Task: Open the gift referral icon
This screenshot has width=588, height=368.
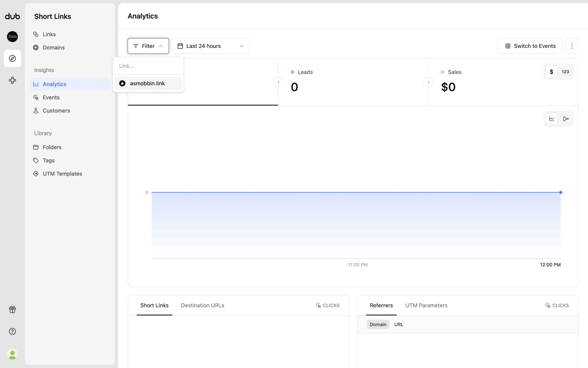Action: pos(12,309)
